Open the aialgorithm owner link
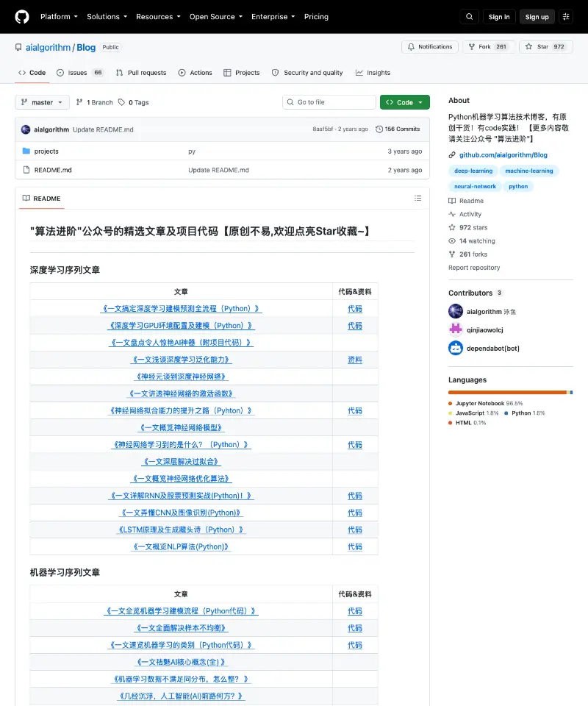Viewport: 588px width, 706px height. 48,47
